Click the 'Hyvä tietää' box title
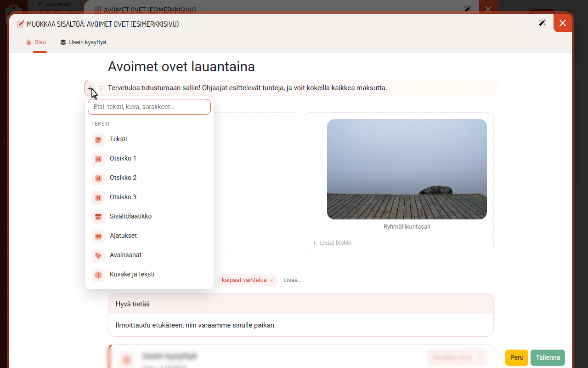 coord(133,304)
